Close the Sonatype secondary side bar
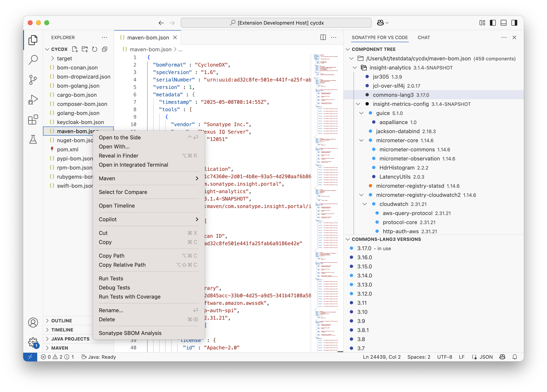The width and height of the screenshot is (547, 392). [514, 37]
